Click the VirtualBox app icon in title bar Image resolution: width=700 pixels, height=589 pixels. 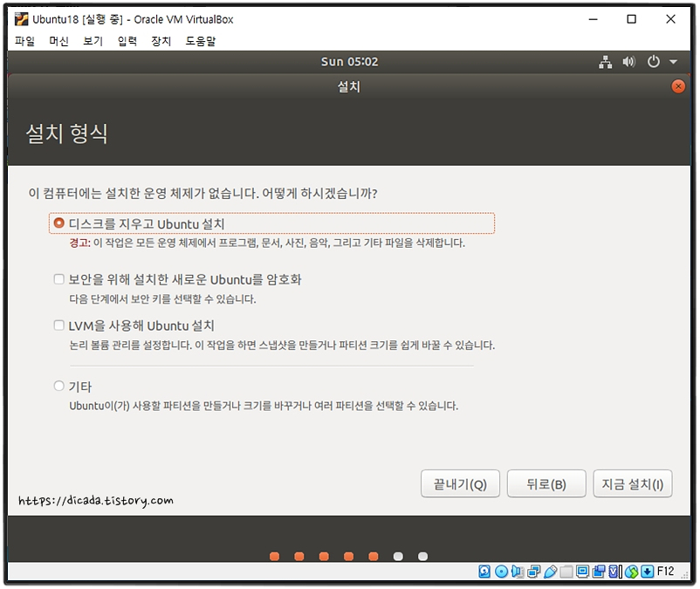pyautogui.click(x=21, y=19)
